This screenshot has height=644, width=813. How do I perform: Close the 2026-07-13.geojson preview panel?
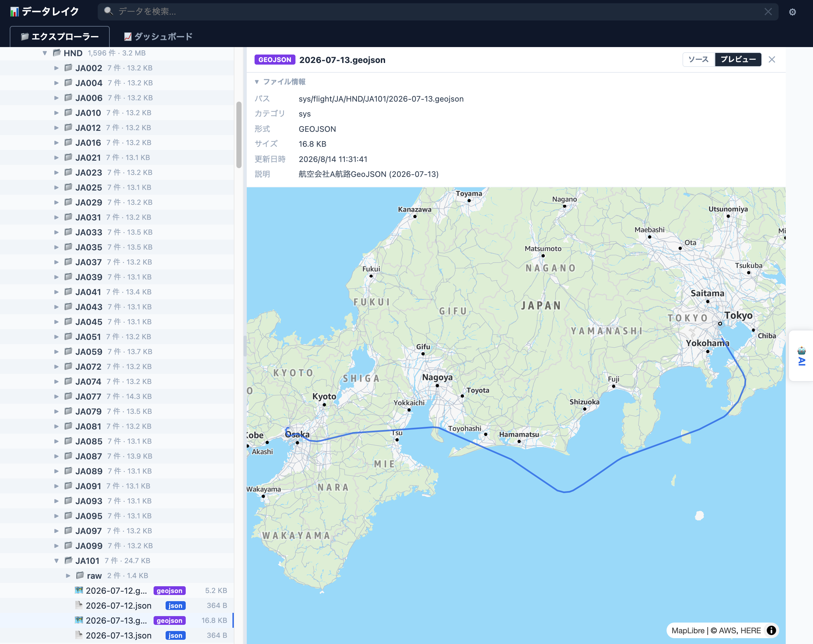point(772,60)
